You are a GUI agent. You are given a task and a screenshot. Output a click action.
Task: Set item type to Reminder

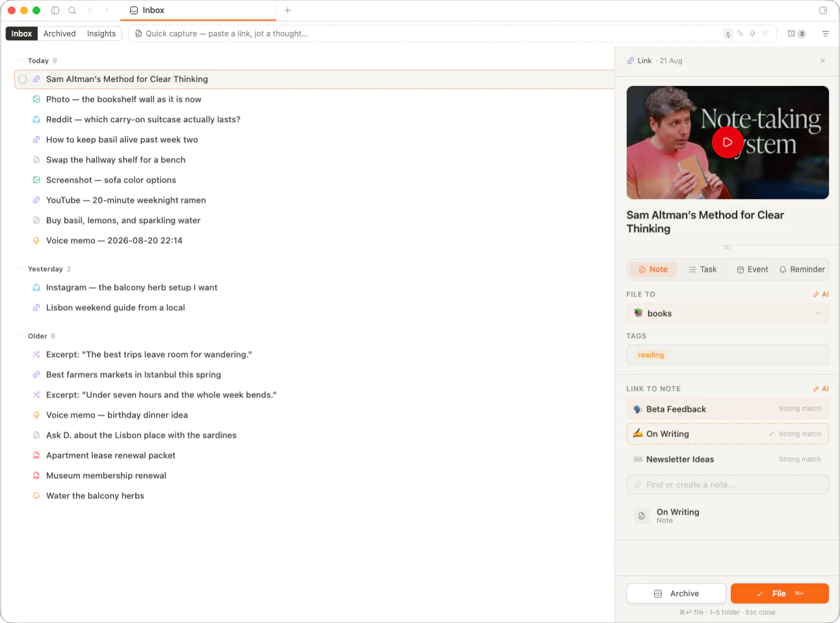pos(802,269)
